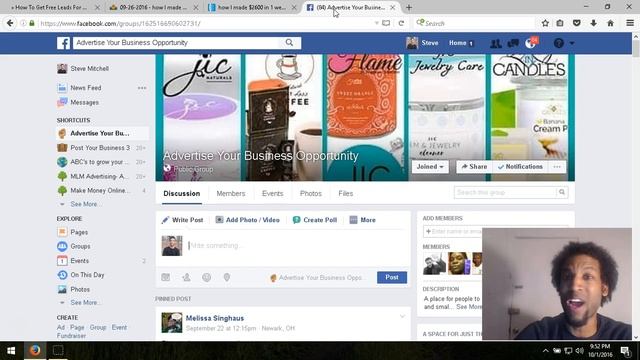Open On This Day in Explore
The width and height of the screenshot is (640, 360).
click(x=87, y=275)
